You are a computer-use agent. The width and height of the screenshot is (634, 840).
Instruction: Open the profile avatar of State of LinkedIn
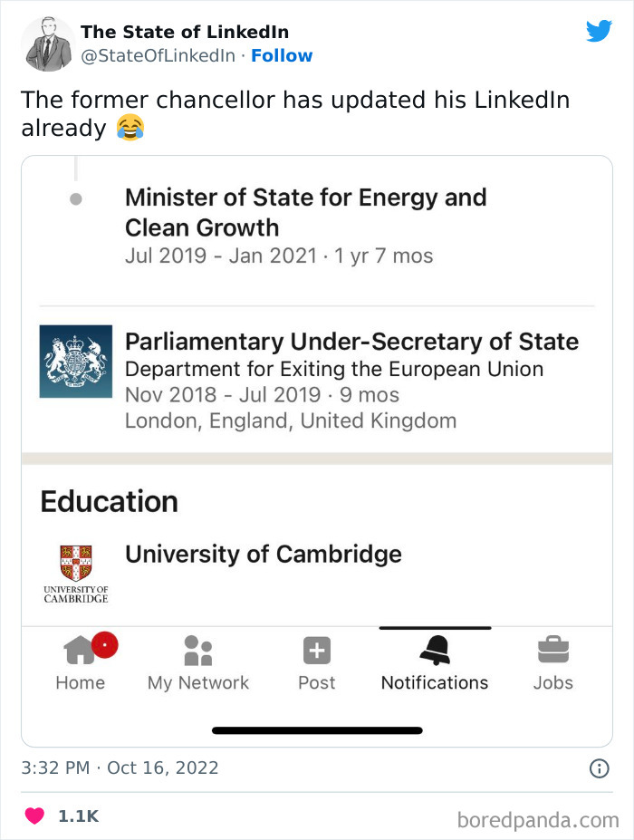click(x=47, y=43)
